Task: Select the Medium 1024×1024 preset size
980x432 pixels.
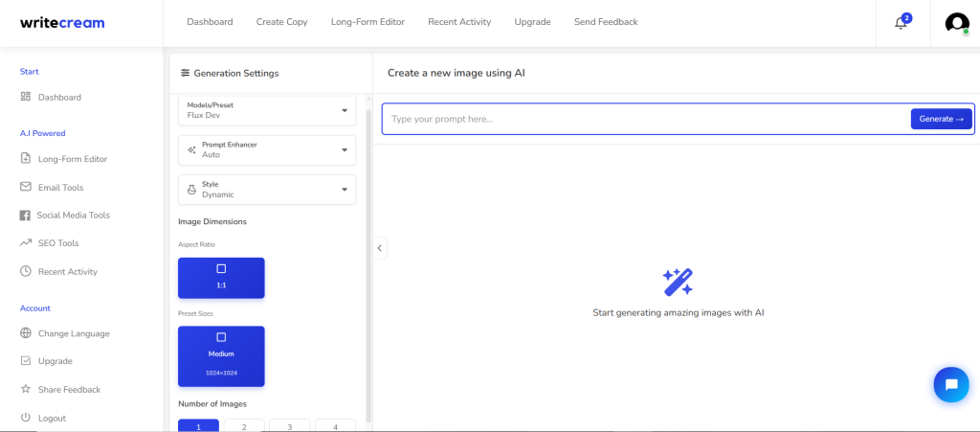Action: pos(221,356)
